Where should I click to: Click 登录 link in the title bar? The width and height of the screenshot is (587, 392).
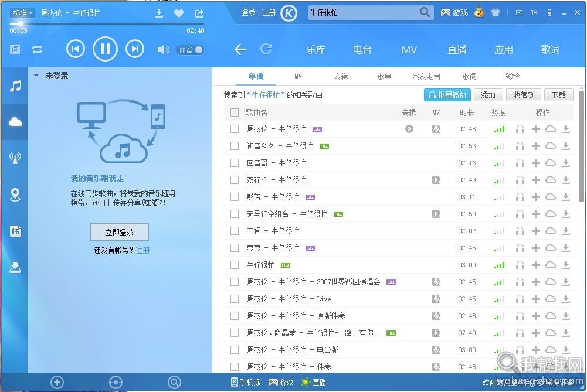(x=248, y=13)
